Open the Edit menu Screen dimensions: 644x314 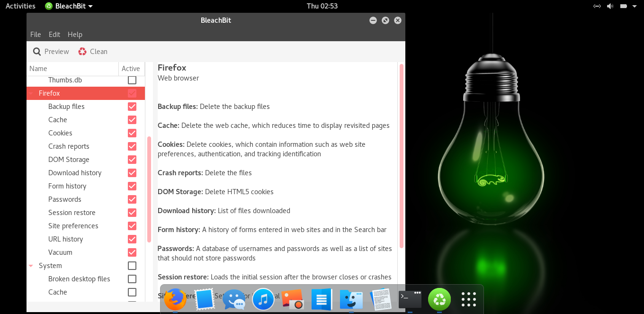pos(54,35)
